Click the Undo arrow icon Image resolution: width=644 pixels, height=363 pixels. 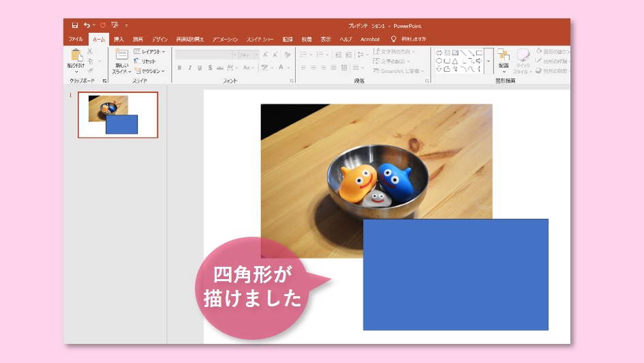[87, 25]
